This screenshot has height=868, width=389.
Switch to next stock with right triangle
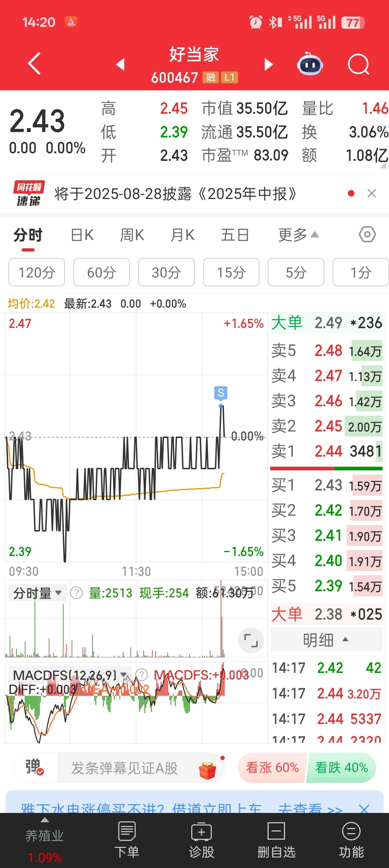click(268, 64)
